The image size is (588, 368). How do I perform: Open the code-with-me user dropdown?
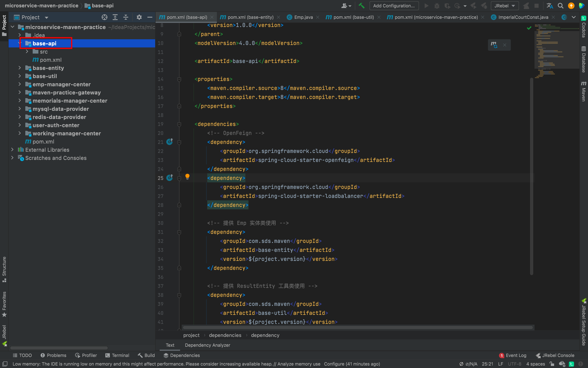[346, 6]
